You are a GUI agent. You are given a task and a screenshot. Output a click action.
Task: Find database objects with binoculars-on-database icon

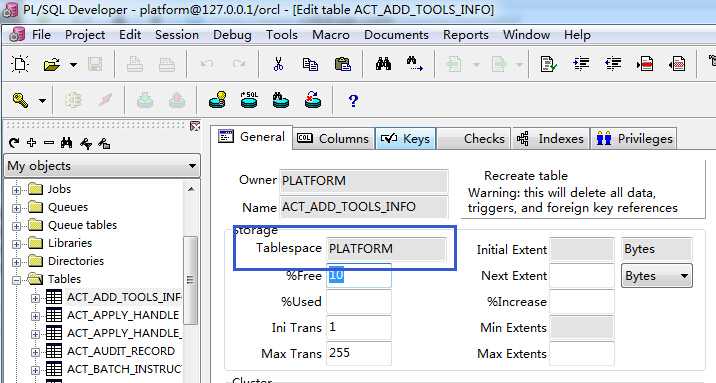tap(280, 100)
